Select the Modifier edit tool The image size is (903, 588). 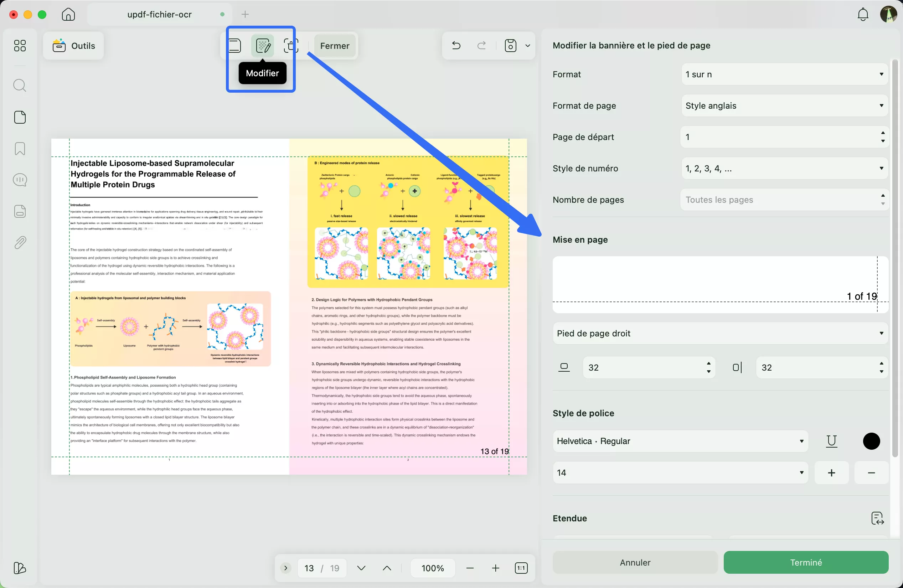click(263, 46)
